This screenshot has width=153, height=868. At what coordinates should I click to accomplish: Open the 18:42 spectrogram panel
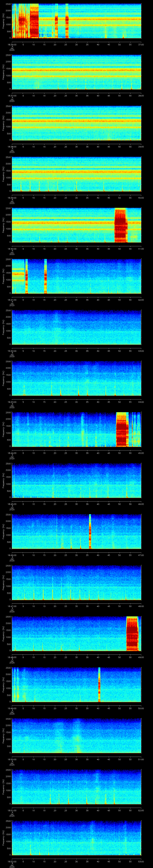(x=76, y=327)
